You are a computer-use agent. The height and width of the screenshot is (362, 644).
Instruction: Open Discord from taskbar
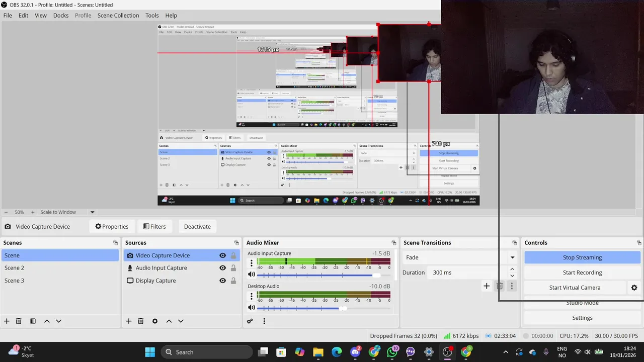click(x=355, y=352)
